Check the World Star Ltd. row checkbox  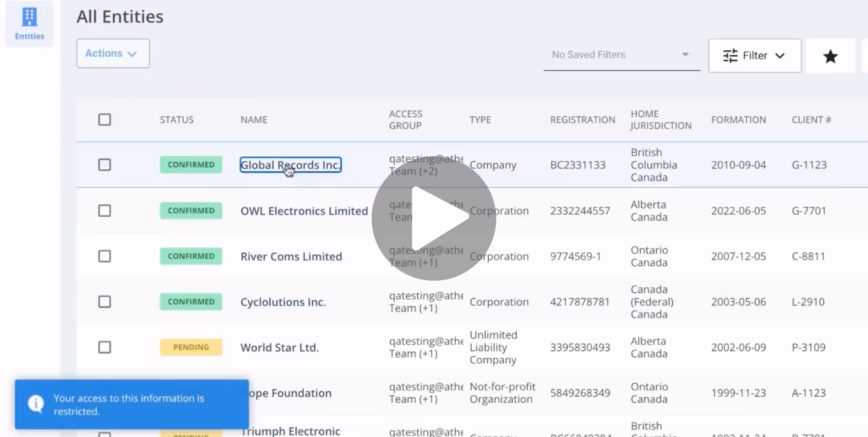point(105,347)
